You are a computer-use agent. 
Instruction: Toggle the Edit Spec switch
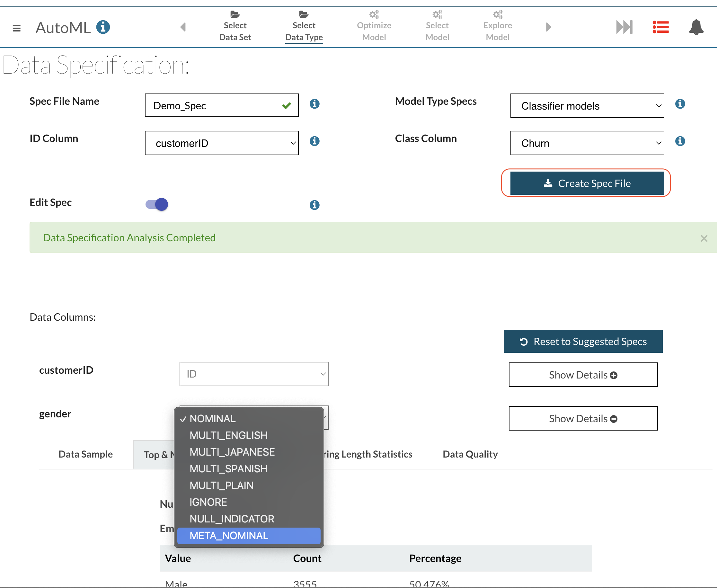coord(157,204)
